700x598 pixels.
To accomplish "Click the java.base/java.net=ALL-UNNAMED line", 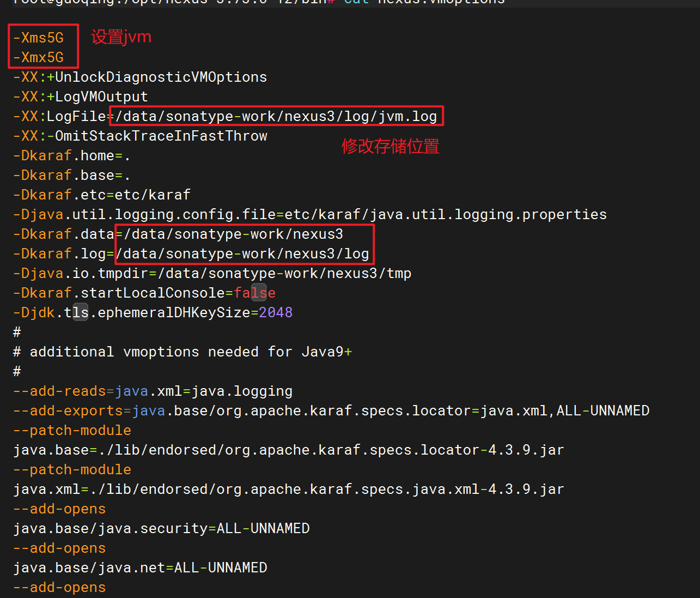I will 140,567.
